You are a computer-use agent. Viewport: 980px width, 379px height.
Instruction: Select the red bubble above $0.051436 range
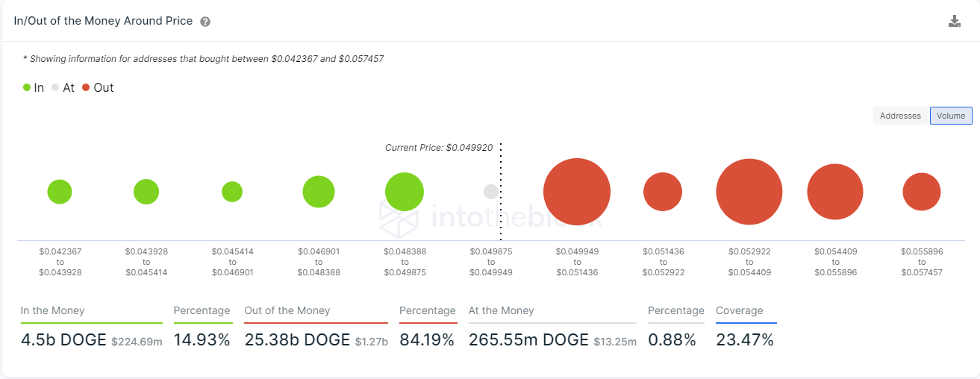[663, 192]
